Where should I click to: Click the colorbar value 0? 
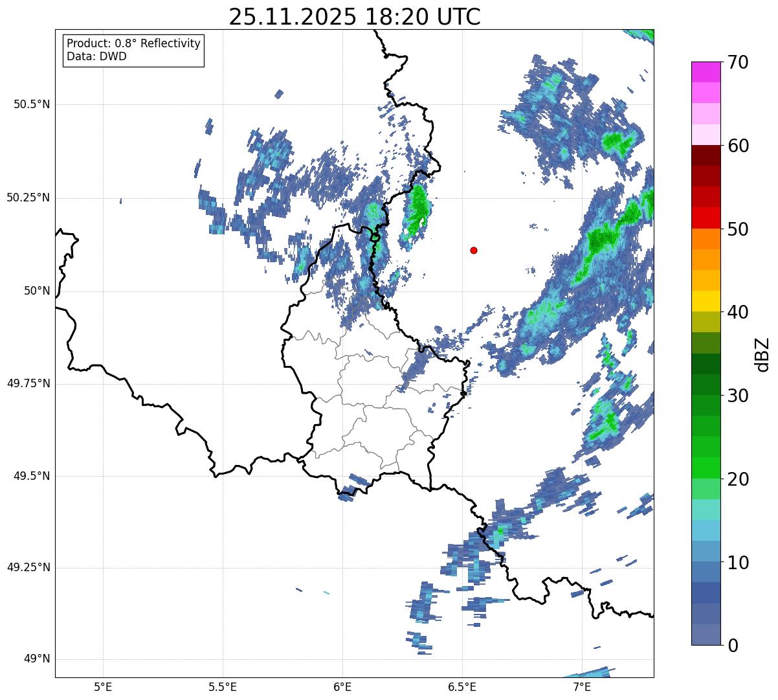tap(732, 646)
